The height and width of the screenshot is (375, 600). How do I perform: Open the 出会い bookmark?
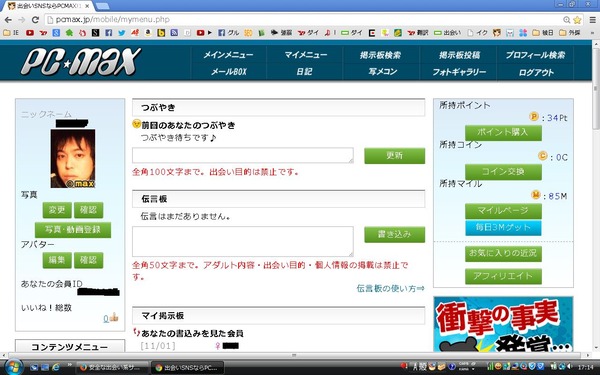(447, 33)
